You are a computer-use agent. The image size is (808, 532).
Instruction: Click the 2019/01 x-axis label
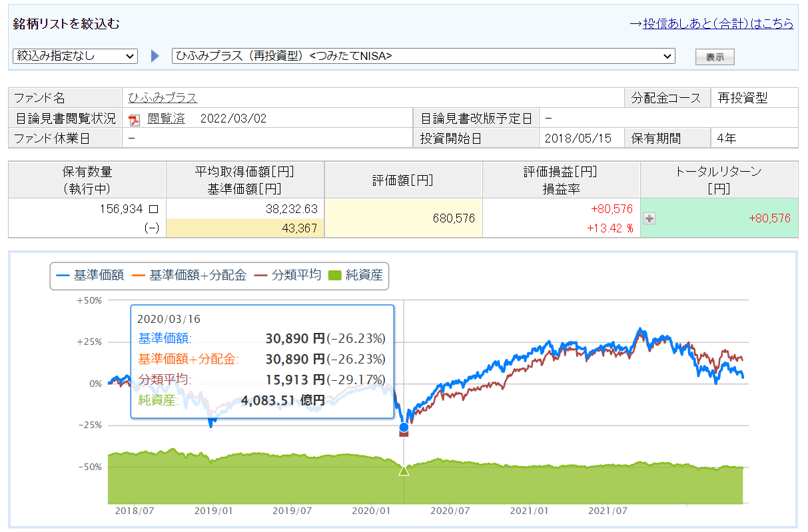click(213, 511)
